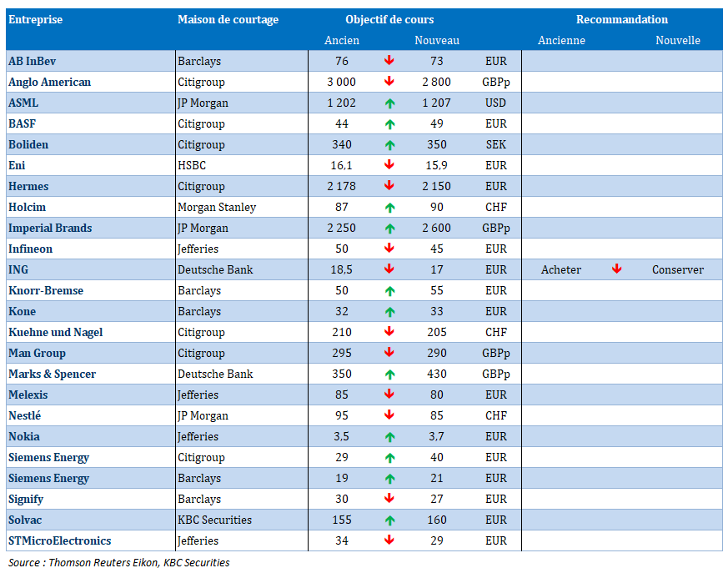The width and height of the screenshot is (728, 573).
Task: Click the red down arrow in the AB InBev row
Action: click(x=389, y=61)
